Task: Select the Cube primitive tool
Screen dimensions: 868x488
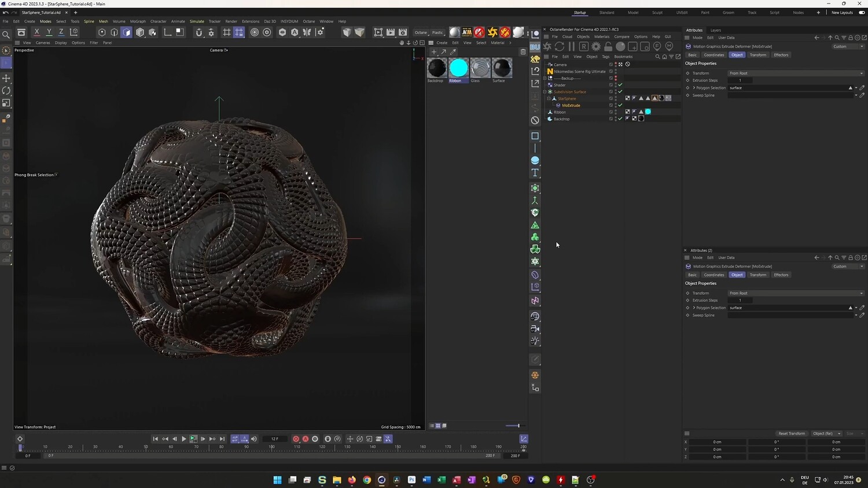Action: tap(535, 136)
